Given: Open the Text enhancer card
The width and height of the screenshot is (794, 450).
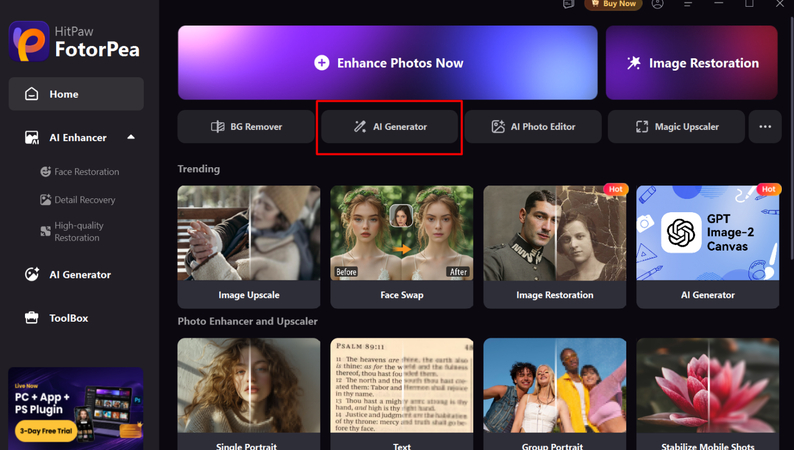Looking at the screenshot, I should [x=402, y=394].
